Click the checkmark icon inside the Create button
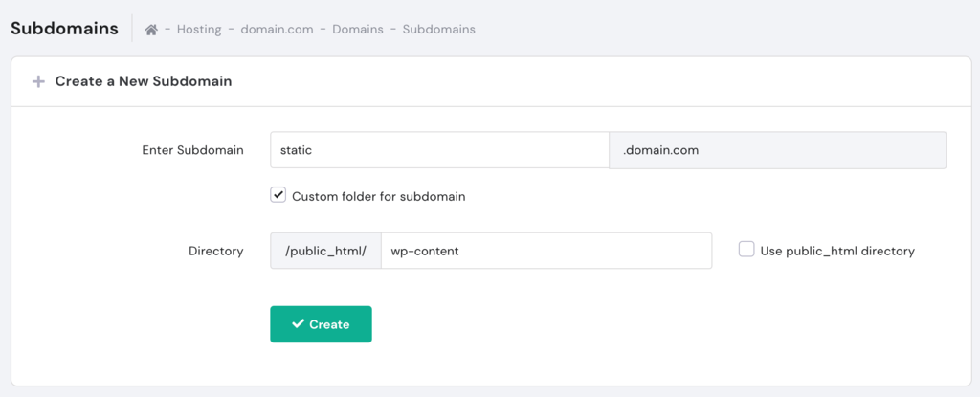This screenshot has width=980, height=397. click(x=298, y=324)
